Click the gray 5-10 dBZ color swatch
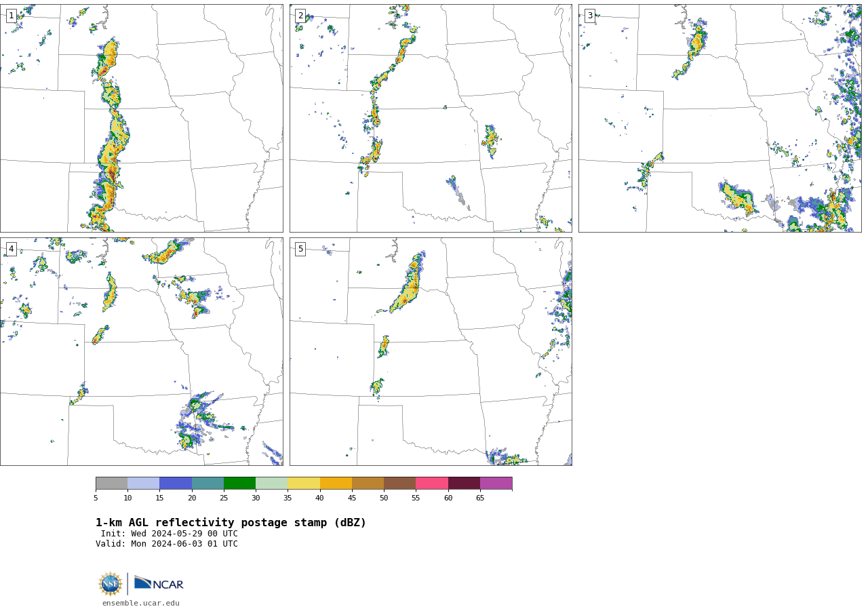The width and height of the screenshot is (868, 611). pos(111,484)
